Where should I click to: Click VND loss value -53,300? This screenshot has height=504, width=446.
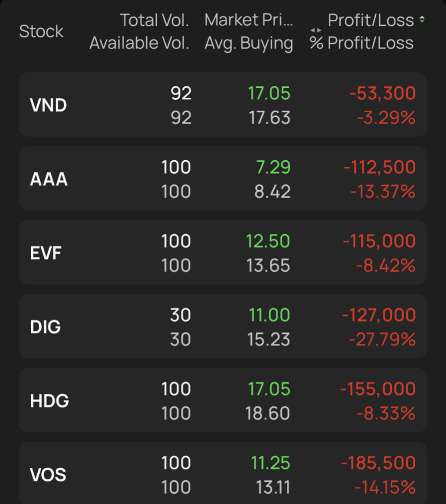(382, 93)
